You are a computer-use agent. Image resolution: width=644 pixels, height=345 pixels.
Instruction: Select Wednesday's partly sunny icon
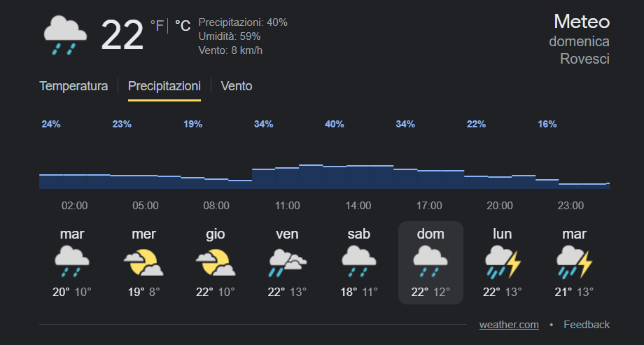pyautogui.click(x=143, y=262)
